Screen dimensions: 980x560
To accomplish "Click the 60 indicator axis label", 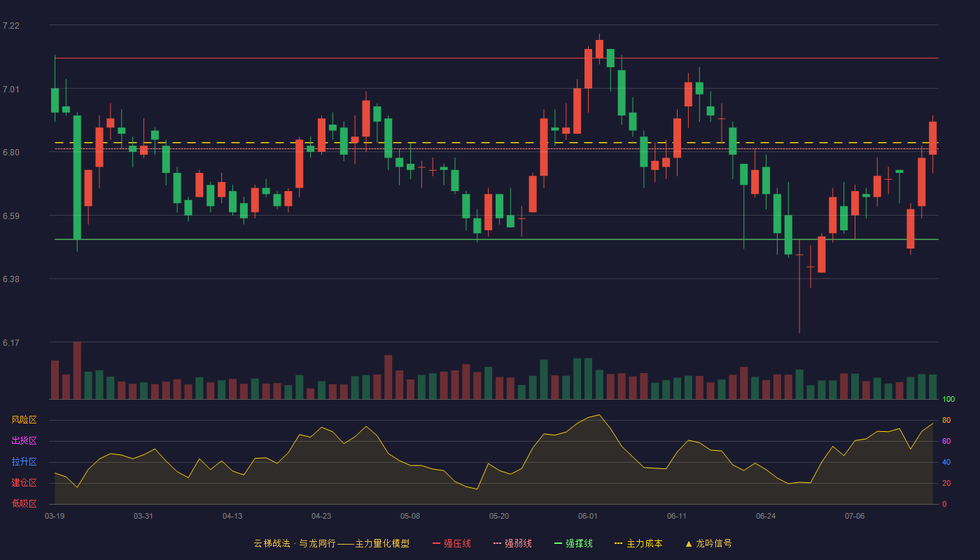I will pos(946,441).
